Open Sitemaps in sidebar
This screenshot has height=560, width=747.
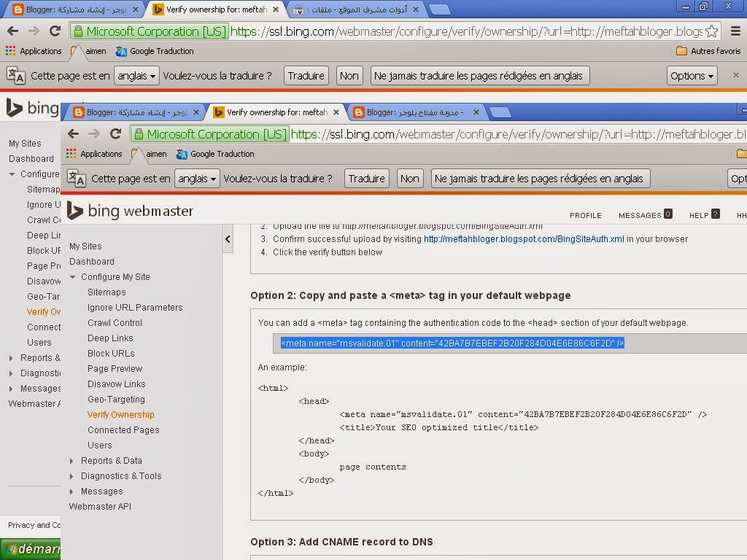click(107, 292)
